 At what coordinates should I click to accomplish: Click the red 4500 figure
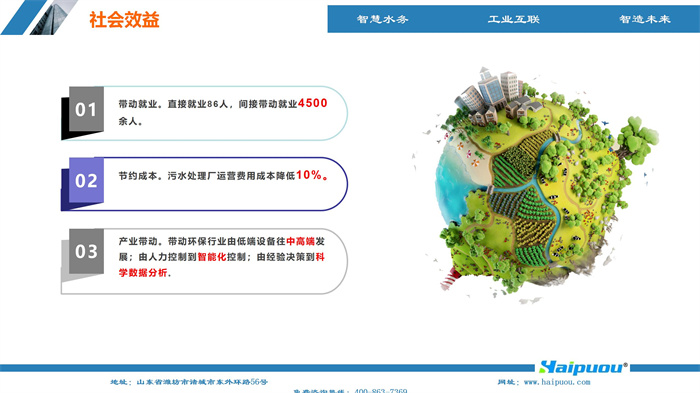pyautogui.click(x=312, y=103)
